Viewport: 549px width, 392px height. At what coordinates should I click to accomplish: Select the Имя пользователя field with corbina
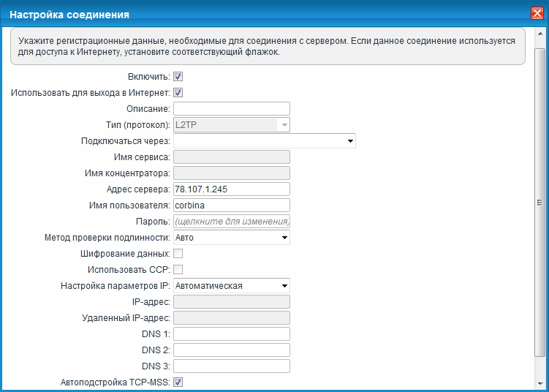[231, 206]
